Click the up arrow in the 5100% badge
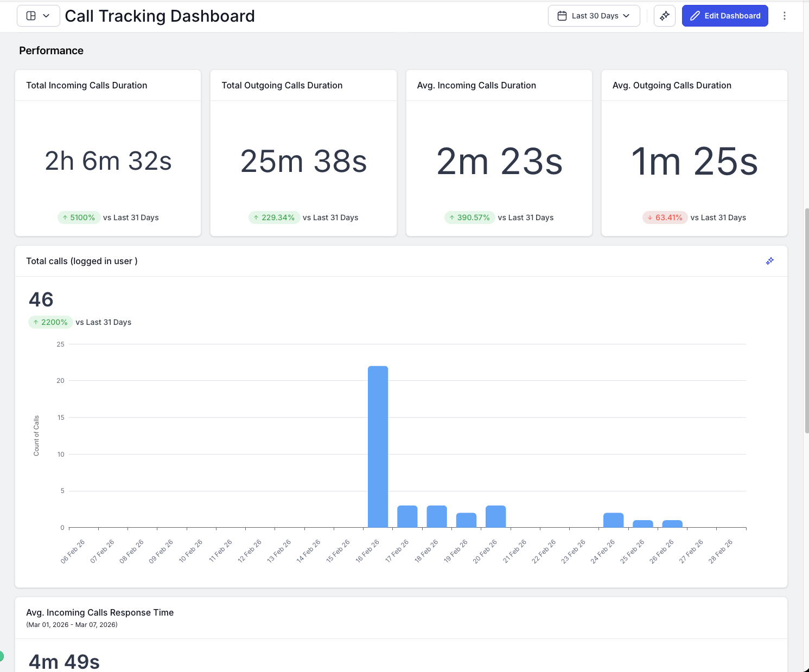809x672 pixels. point(65,217)
